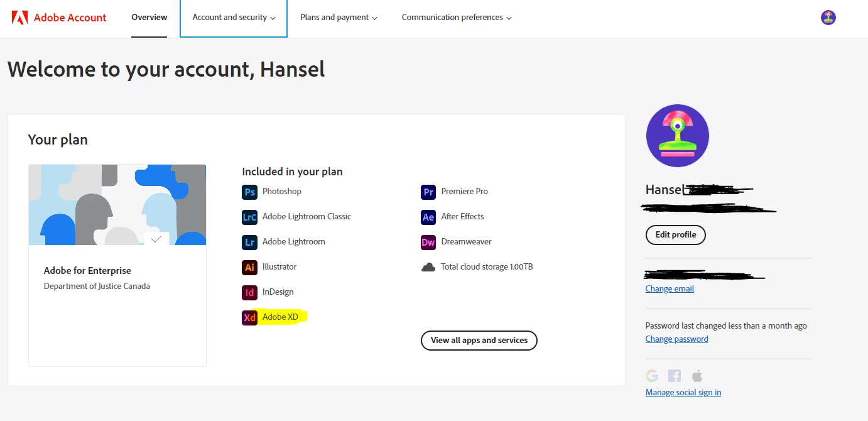The height and width of the screenshot is (421, 868).
Task: Click the InDesign label text
Action: 278,292
